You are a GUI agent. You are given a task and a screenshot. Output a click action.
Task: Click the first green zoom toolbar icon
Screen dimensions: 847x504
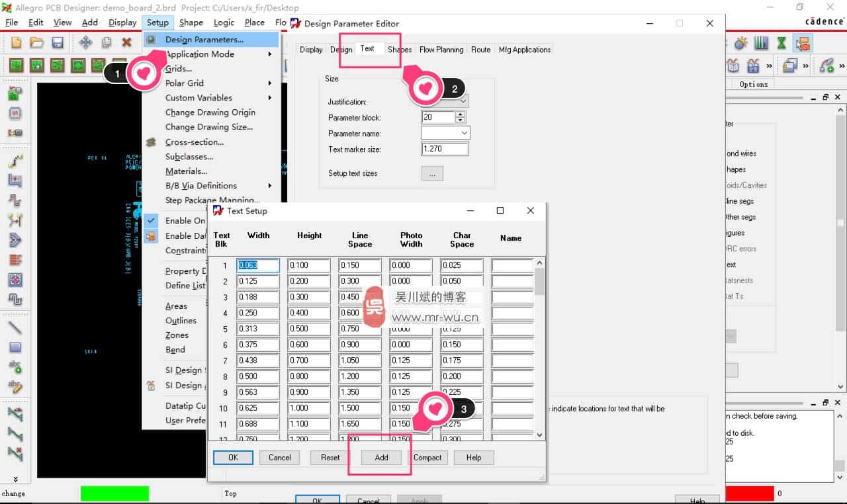point(16,65)
